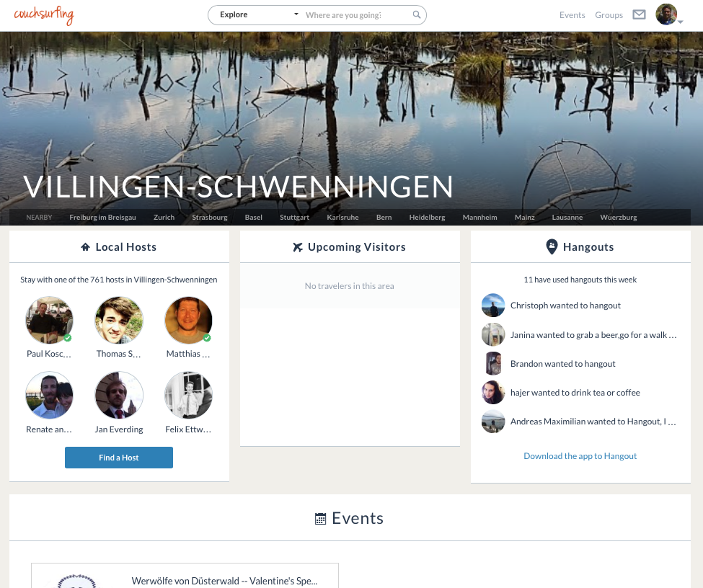Open nearby city Mainz

point(525,218)
